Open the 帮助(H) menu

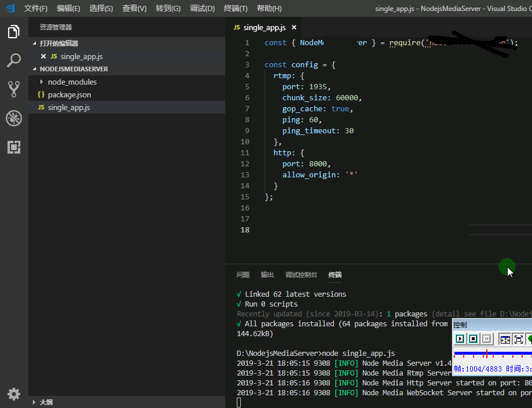click(269, 9)
